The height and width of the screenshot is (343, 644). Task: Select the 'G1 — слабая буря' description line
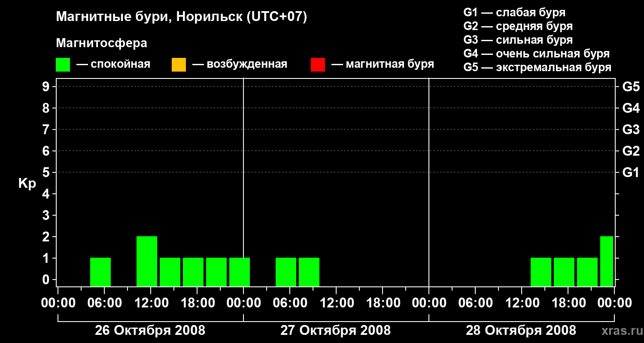(514, 12)
